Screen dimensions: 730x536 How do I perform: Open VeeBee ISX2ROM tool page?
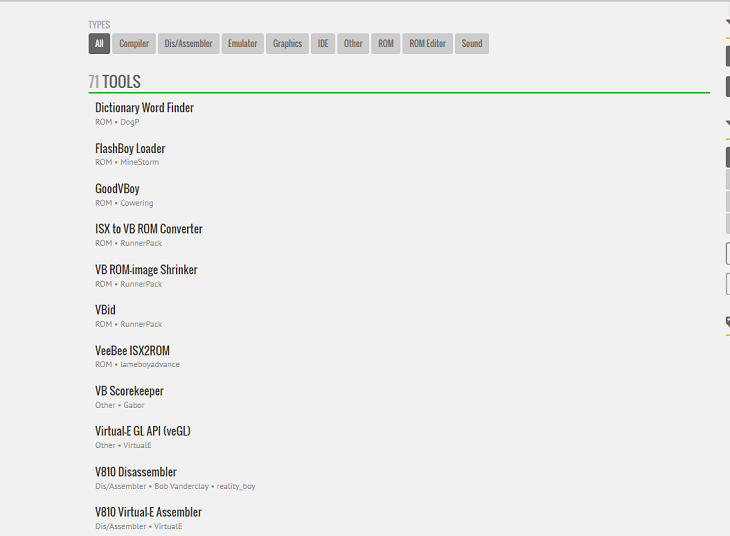point(132,351)
